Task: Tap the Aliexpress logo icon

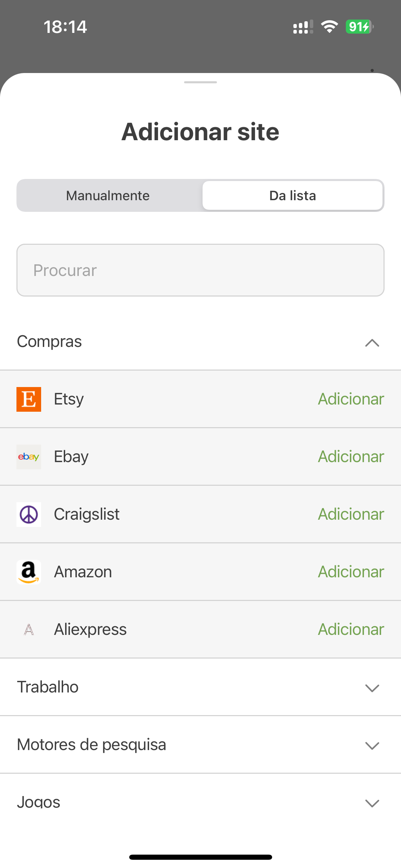Action: coord(29,630)
